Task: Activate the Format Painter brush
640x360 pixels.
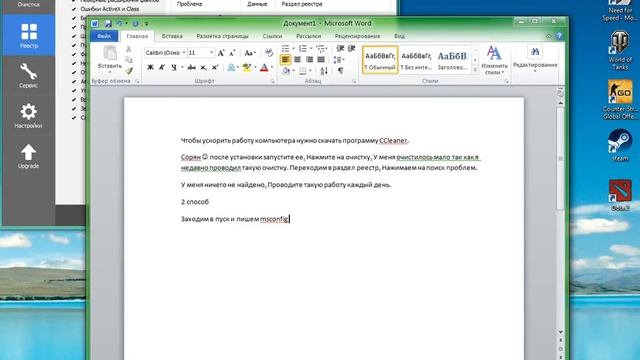Action: point(129,71)
